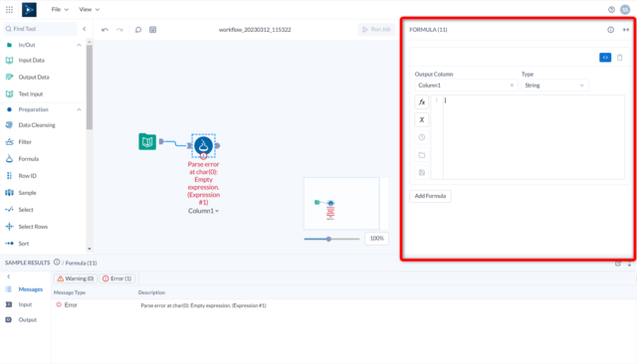
Task: Click the redo arrow icon
Action: tap(119, 30)
